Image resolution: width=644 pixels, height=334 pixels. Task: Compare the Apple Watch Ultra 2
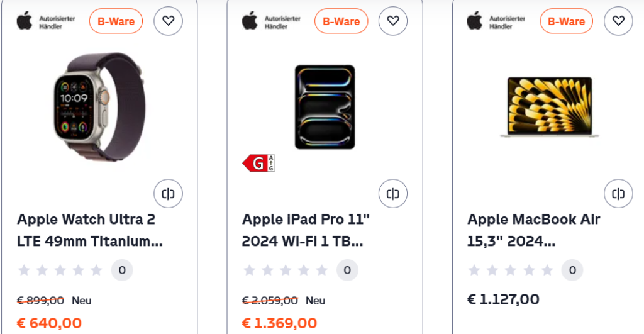(168, 193)
